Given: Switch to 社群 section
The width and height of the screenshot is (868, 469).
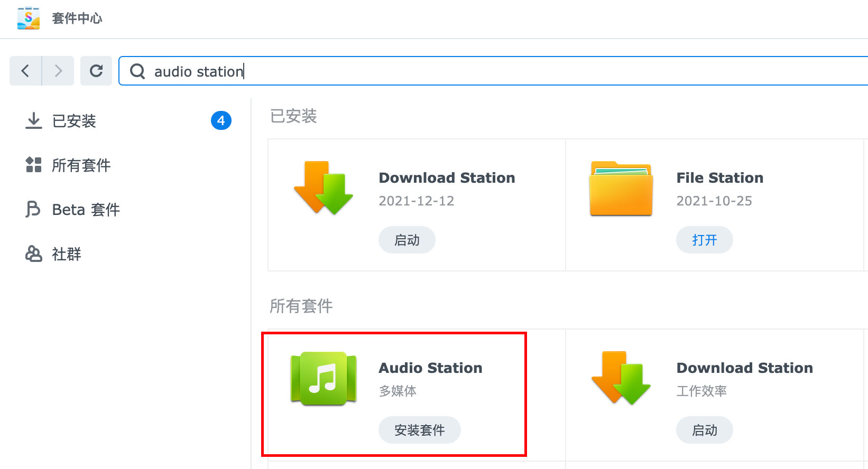Looking at the screenshot, I should (x=67, y=254).
